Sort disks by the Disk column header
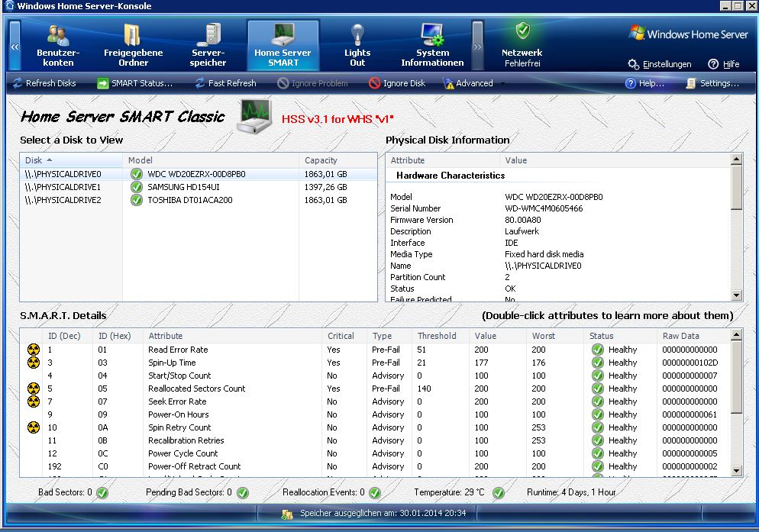This screenshot has width=759, height=532. (71, 160)
